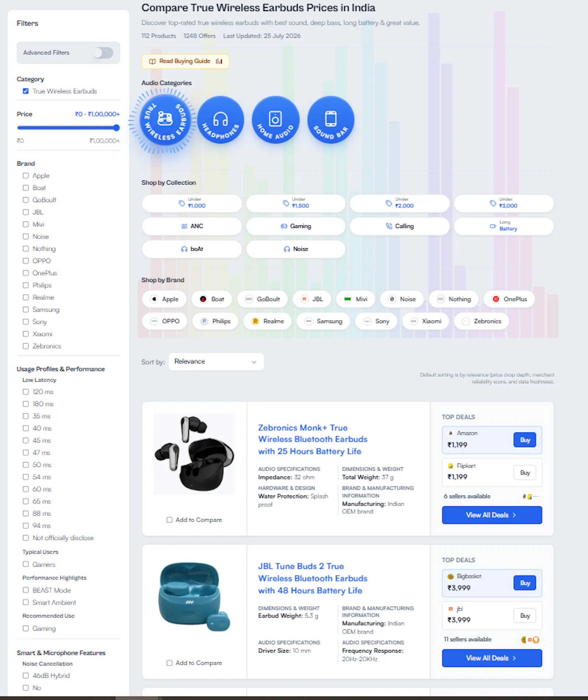This screenshot has width=588, height=700.
Task: Open the Sound Bar category circle
Action: coord(331,120)
